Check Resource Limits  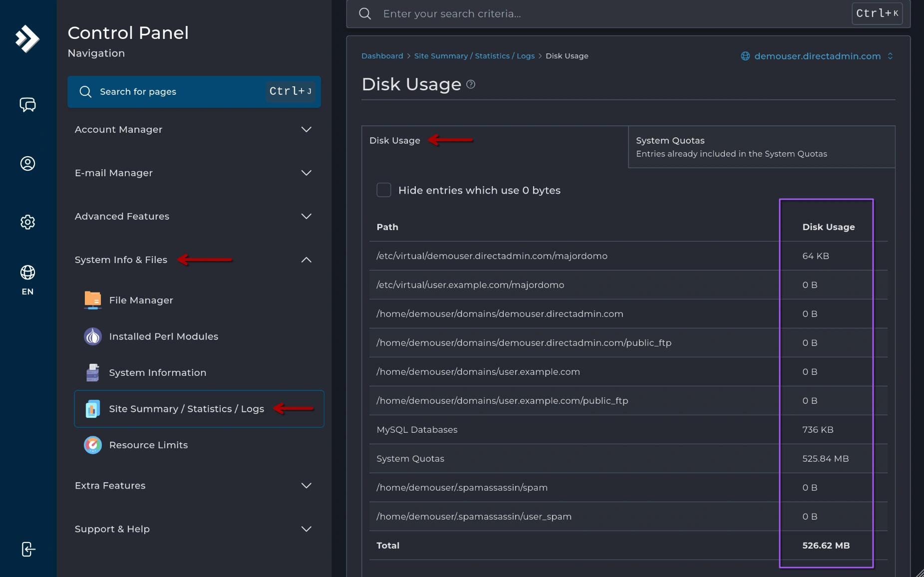(x=148, y=445)
